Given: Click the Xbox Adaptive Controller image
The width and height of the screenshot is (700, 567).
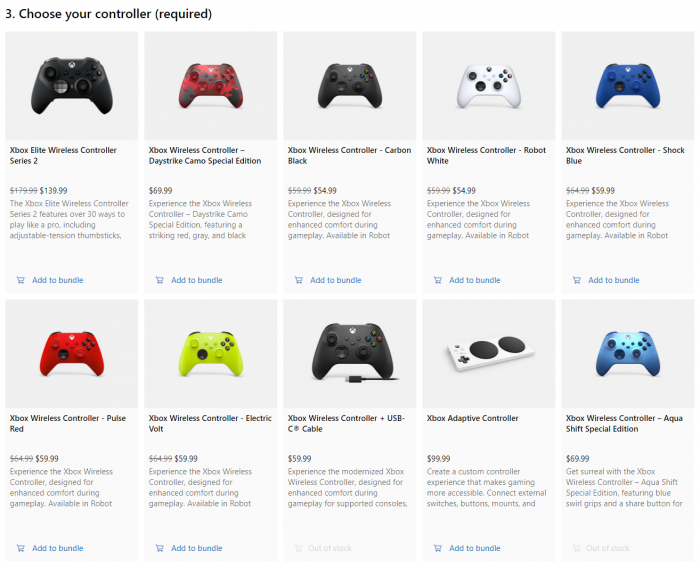Looking at the screenshot, I should click(x=487, y=352).
